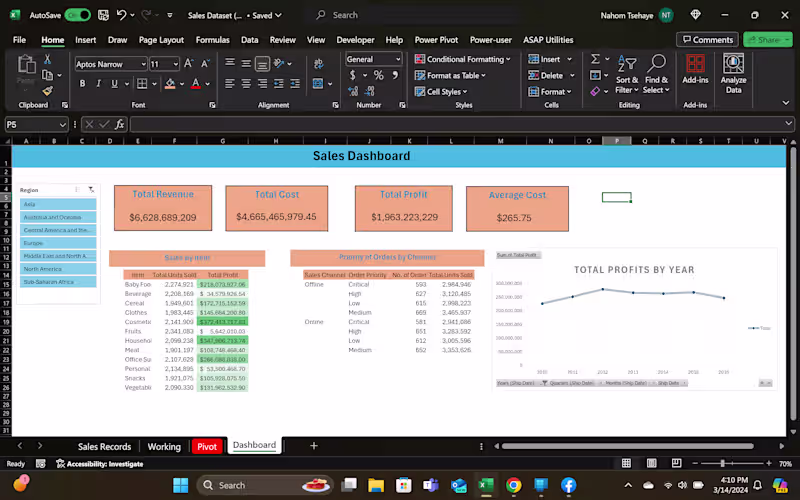The height and width of the screenshot is (500, 800).
Task: Toggle Italic formatting
Action: pos(98,83)
